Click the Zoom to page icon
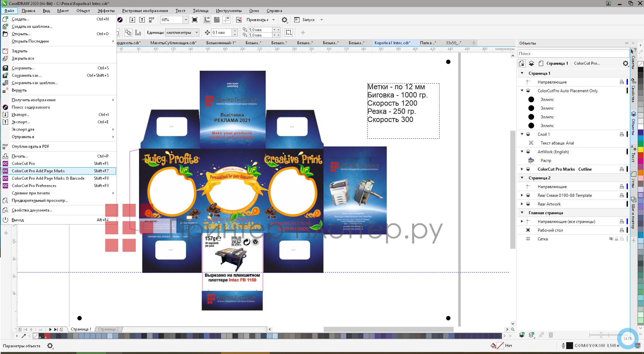The image size is (644, 354). (x=195, y=19)
